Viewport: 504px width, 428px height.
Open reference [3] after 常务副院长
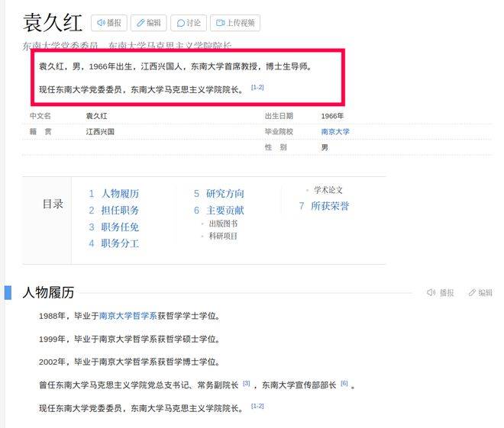(246, 383)
